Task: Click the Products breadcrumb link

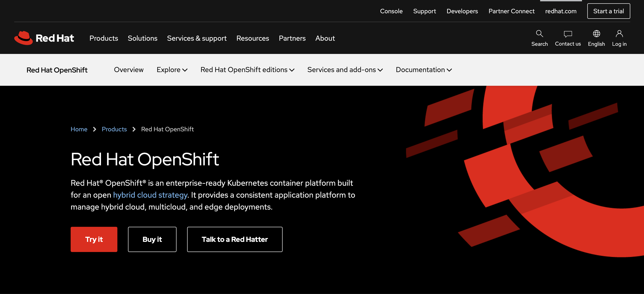Action: tap(114, 129)
